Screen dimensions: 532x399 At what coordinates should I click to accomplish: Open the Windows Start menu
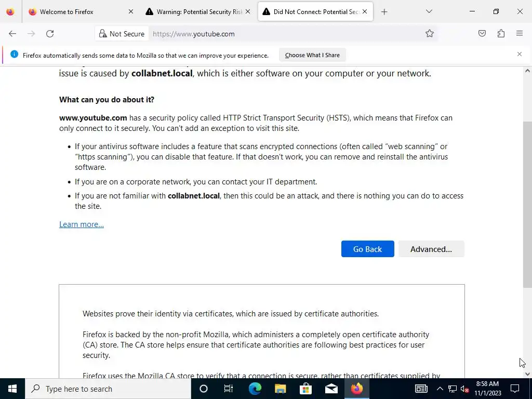point(12,389)
